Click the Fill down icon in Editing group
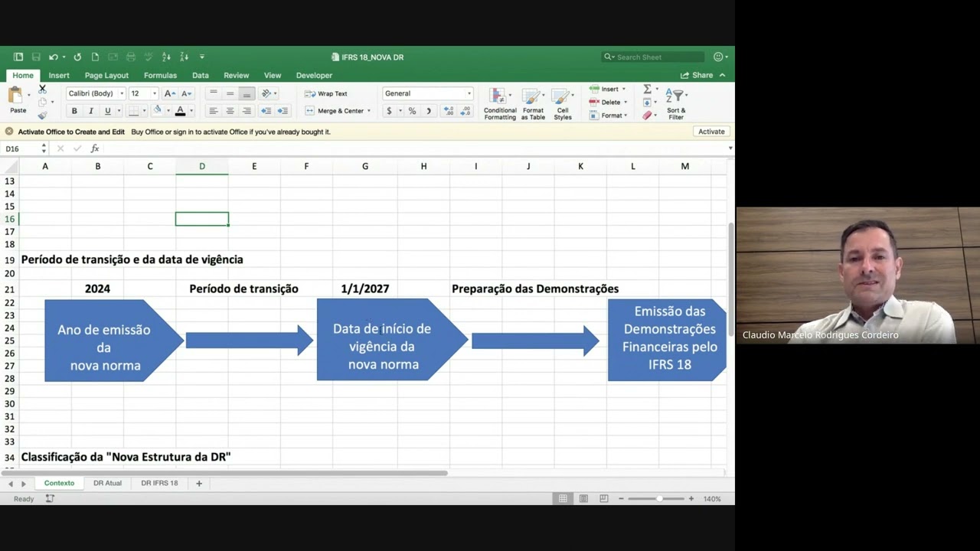The image size is (980, 551). pyautogui.click(x=647, y=103)
